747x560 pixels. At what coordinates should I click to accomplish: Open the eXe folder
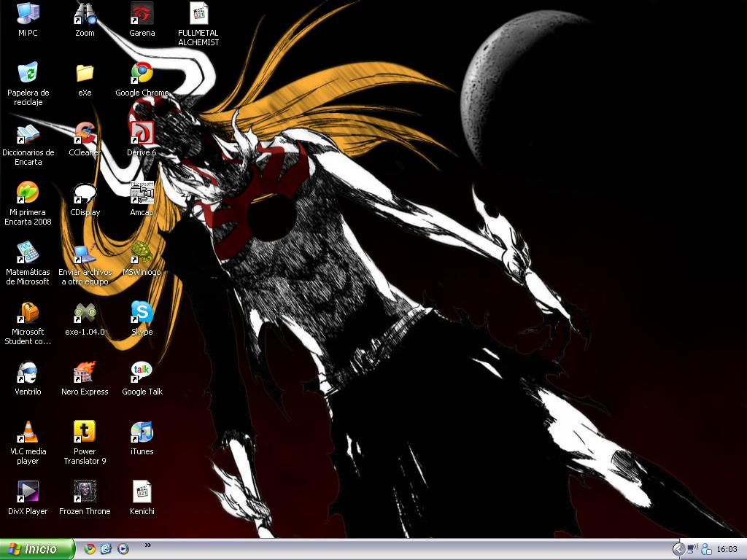85,73
